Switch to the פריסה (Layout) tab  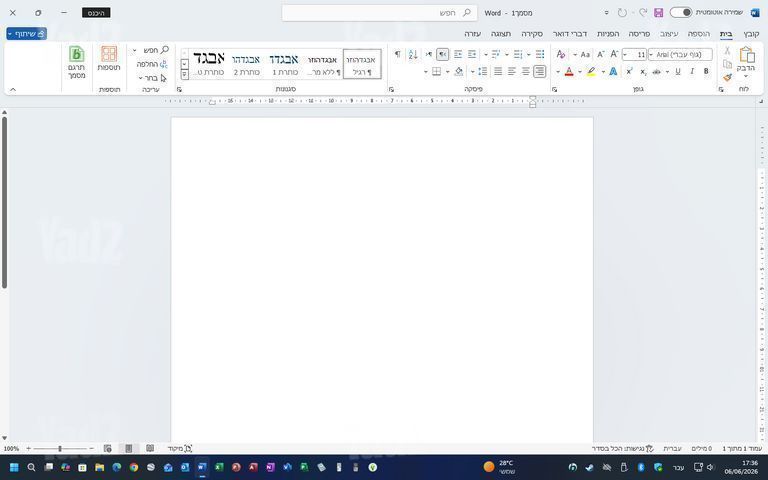tap(639, 34)
